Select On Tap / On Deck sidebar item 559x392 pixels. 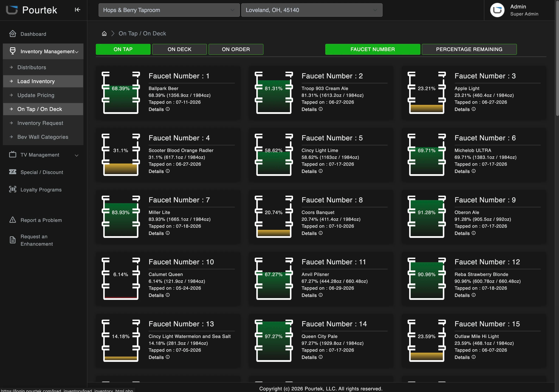pos(43,109)
